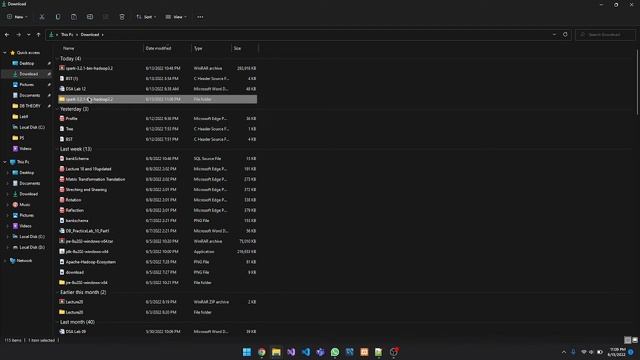Screen dimensions: 640x360
Task: Expand Local Disk (D:) under This PC
Action: coord(8,247)
